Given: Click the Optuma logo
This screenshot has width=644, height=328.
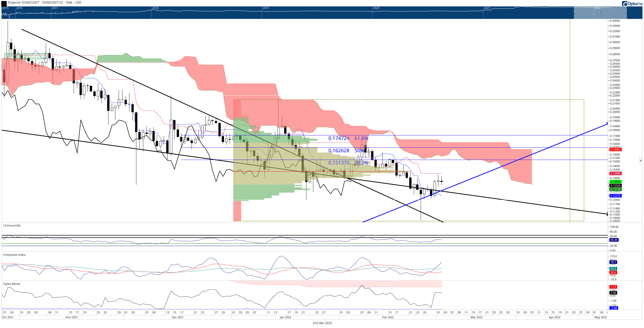Looking at the screenshot, I should click(632, 3).
